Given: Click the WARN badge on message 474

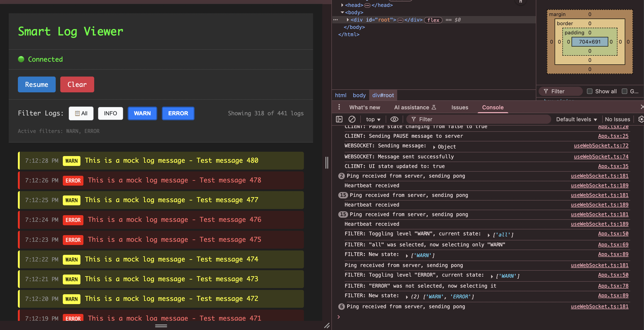Looking at the screenshot, I should point(72,259).
